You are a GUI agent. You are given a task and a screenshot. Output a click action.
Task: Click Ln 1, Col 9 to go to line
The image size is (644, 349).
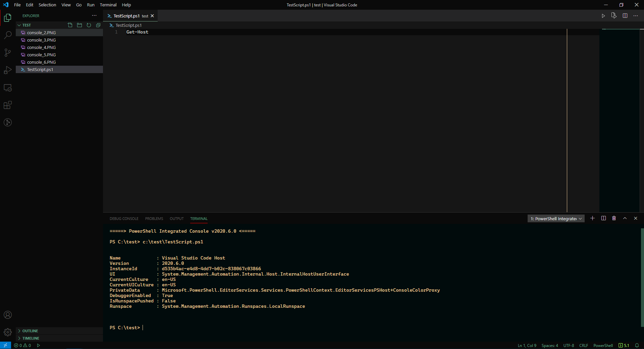tap(527, 345)
